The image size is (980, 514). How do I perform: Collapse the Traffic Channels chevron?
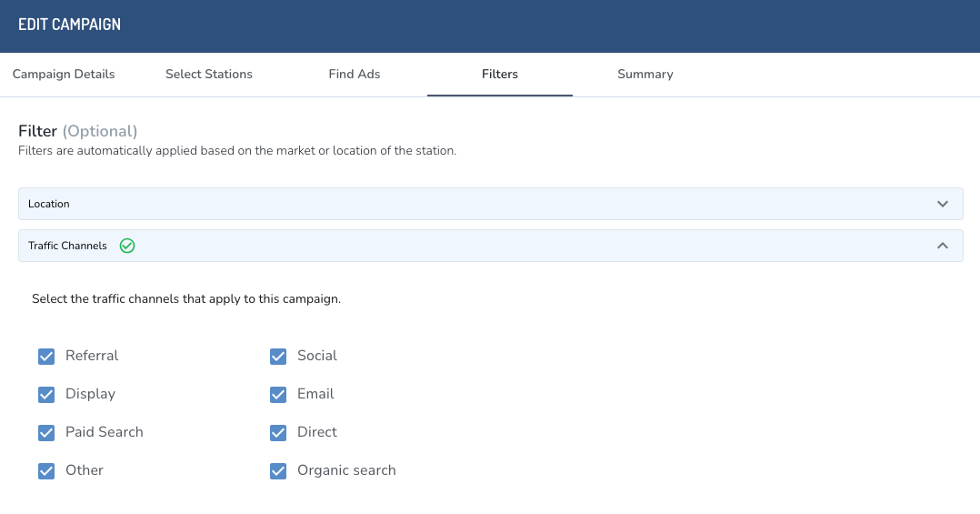[943, 246]
